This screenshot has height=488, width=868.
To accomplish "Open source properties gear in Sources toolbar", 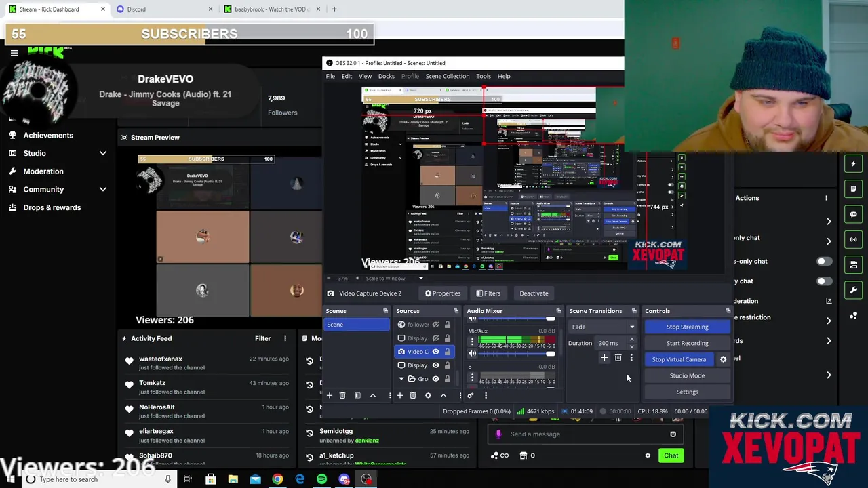I will click(x=428, y=395).
